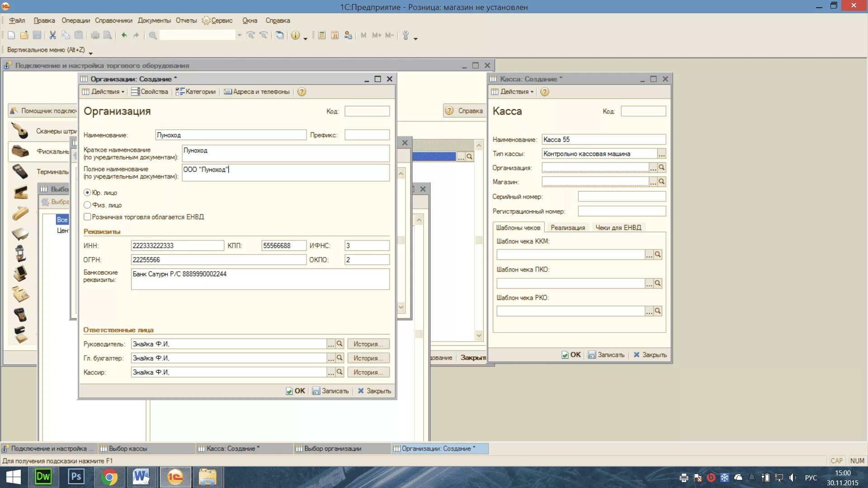Screen dimensions: 868x488
Task: Open the search combo box dropdown arrow in toolbar
Action: 240,35
